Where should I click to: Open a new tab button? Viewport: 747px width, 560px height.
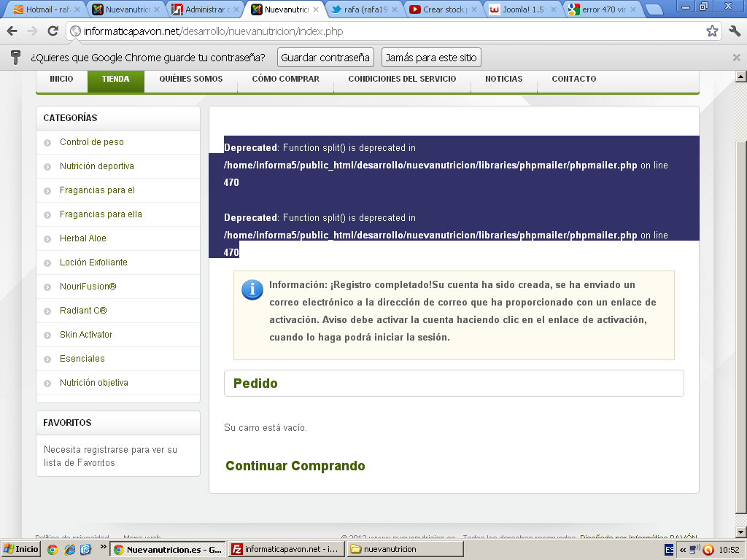(x=654, y=9)
